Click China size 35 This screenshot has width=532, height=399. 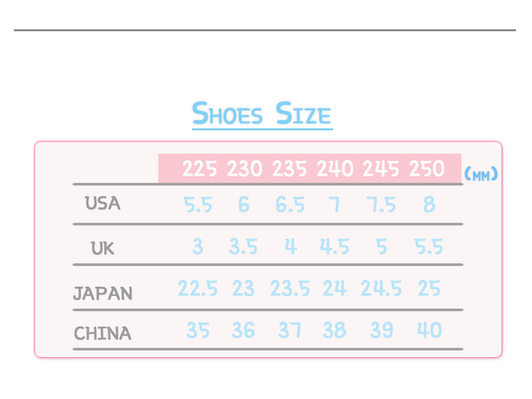pyautogui.click(x=198, y=330)
